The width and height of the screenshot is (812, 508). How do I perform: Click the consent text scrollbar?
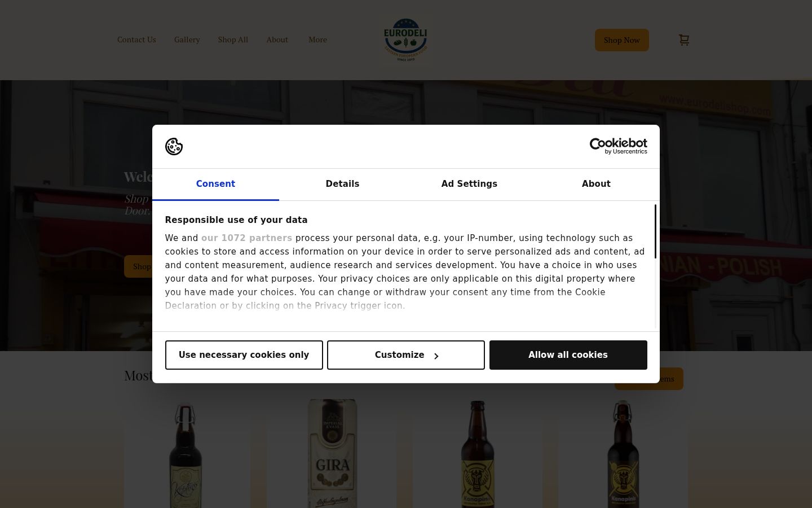pos(655,231)
